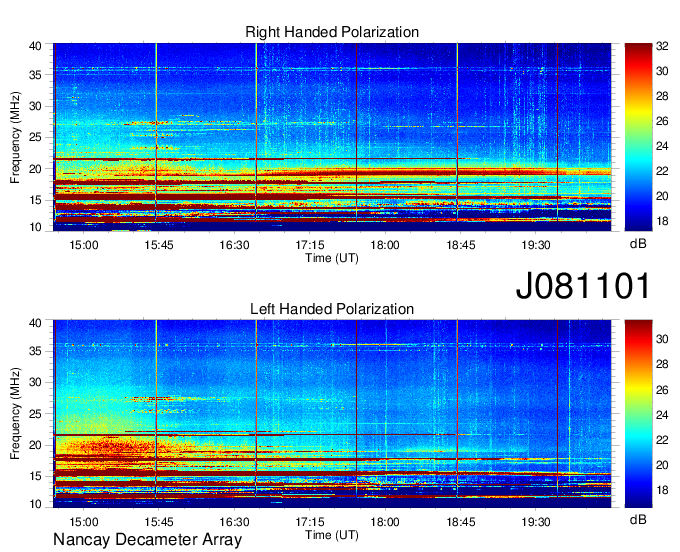
Task: Click the "Left Handed Polarization" plot title
Action: [332, 309]
